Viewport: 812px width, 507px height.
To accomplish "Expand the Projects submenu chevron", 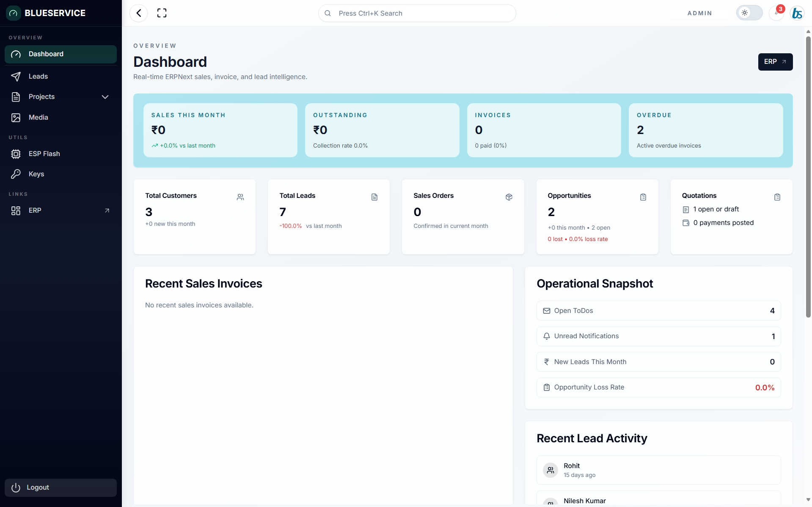I will pyautogui.click(x=105, y=97).
